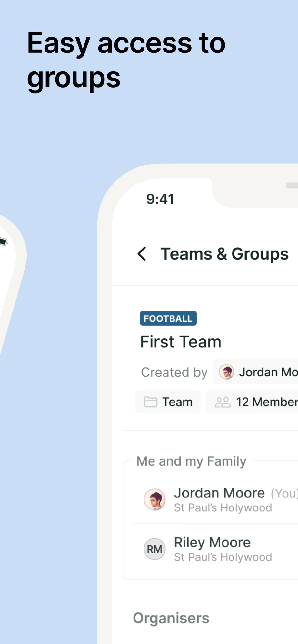Tap the Me and my Family section label
Screen dimensions: 298x644
191,461
